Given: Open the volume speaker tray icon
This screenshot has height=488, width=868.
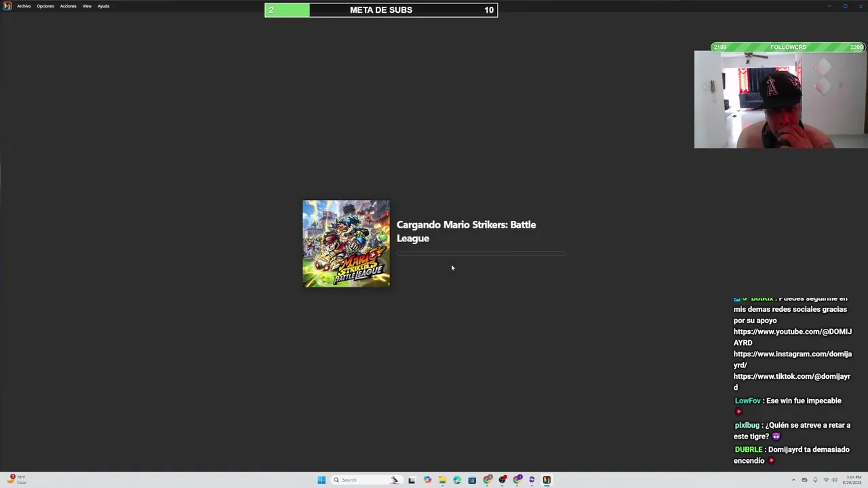Looking at the screenshot, I should [x=835, y=480].
